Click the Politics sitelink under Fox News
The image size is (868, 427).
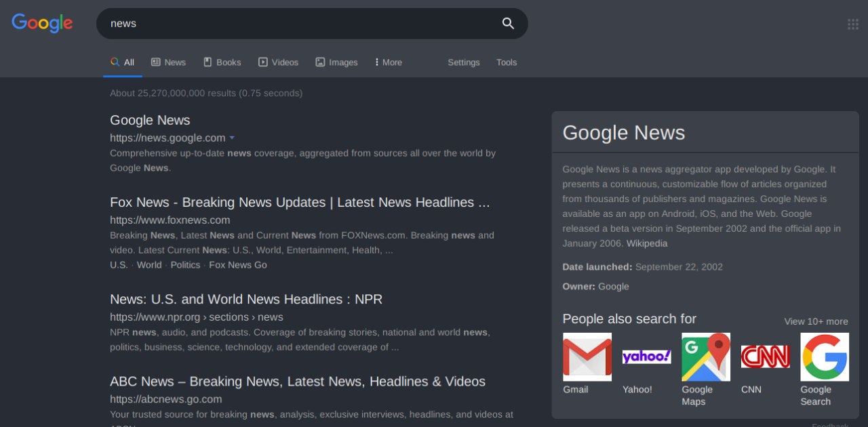(x=185, y=265)
